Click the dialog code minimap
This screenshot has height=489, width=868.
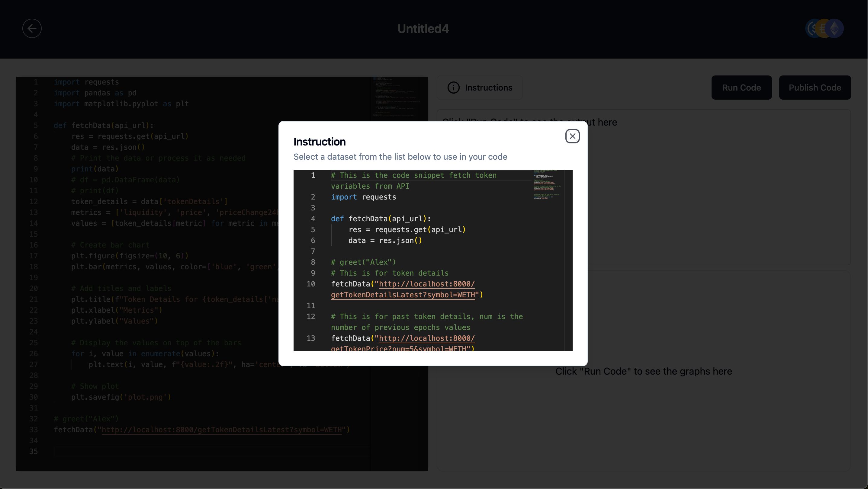click(x=547, y=184)
